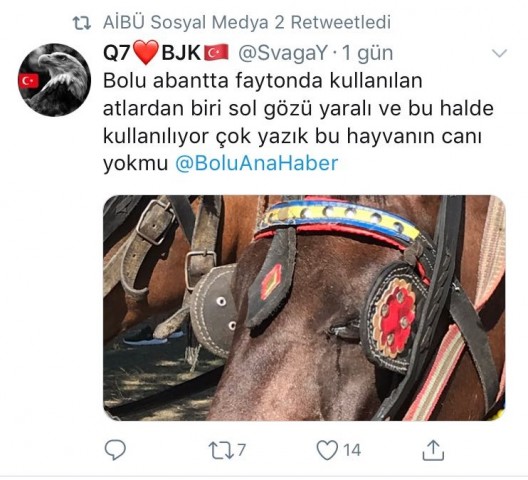Click the word yokmu in the tweet
The width and height of the screenshot is (528, 480).
coord(135,164)
